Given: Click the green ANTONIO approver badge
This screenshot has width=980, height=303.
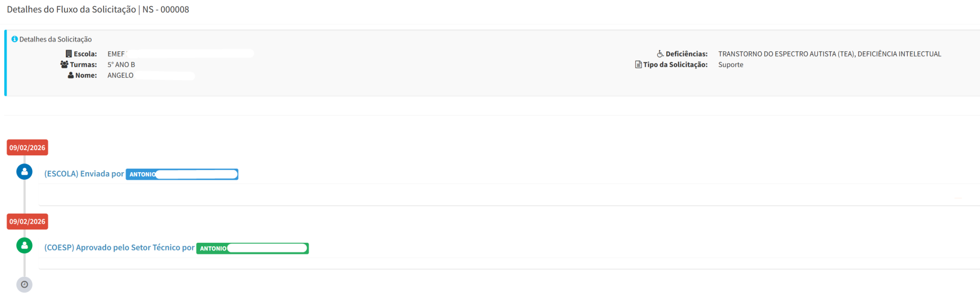Looking at the screenshot, I should [x=252, y=248].
